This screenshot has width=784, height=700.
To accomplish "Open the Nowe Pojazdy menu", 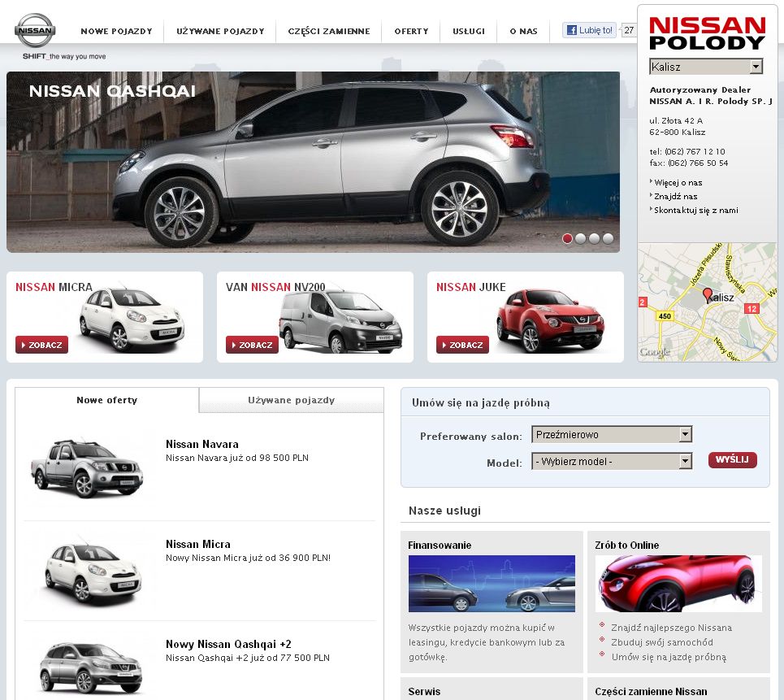I will tap(116, 31).
